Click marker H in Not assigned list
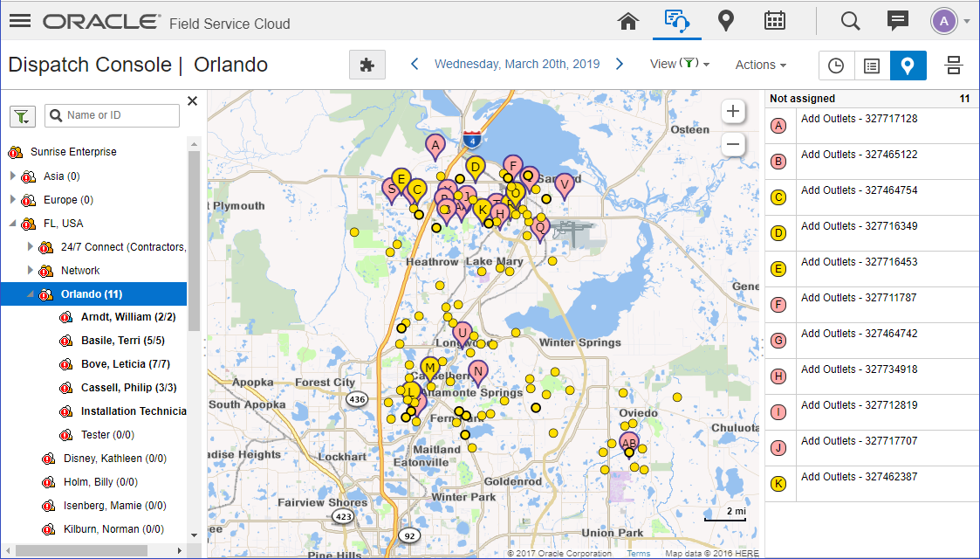 pos(778,376)
